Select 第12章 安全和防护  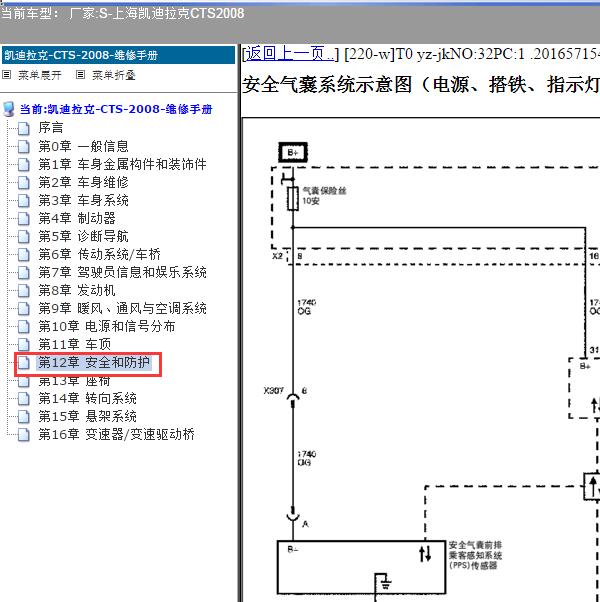tap(94, 363)
